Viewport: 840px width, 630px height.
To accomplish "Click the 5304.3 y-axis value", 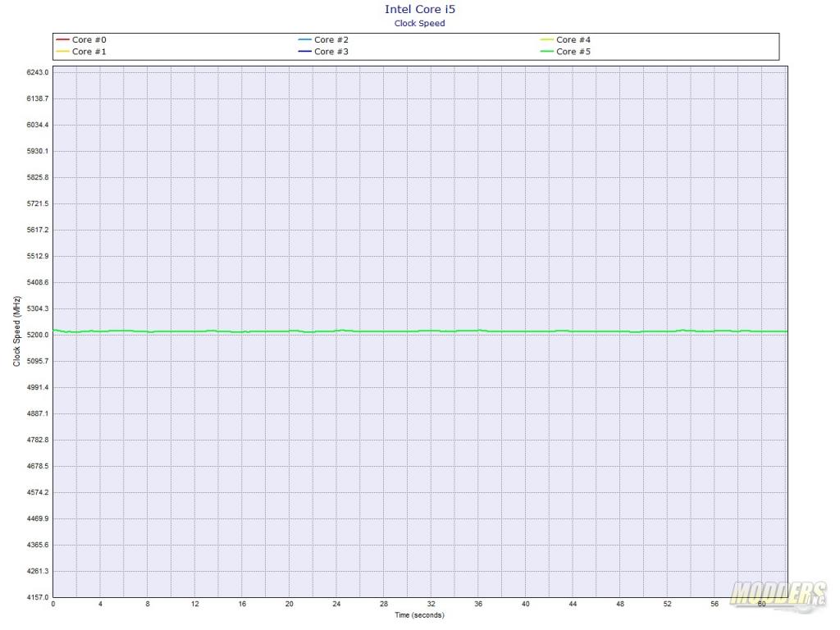I will pos(38,308).
